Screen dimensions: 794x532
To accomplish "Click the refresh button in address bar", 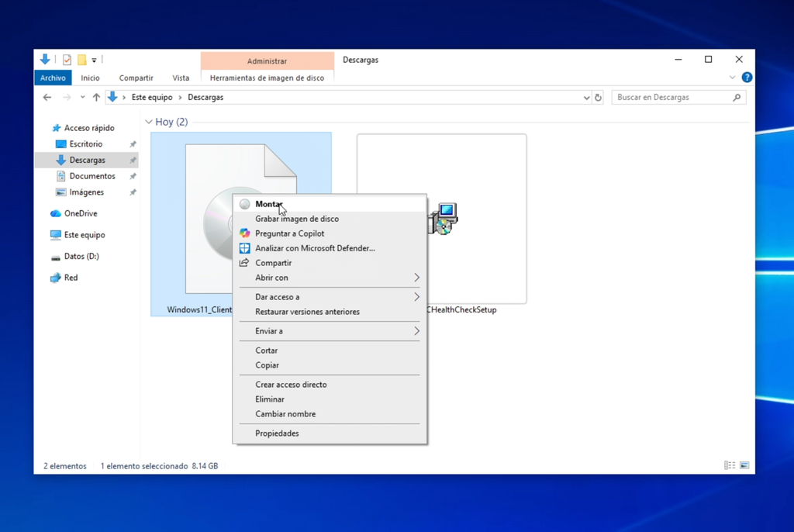I will pos(598,97).
